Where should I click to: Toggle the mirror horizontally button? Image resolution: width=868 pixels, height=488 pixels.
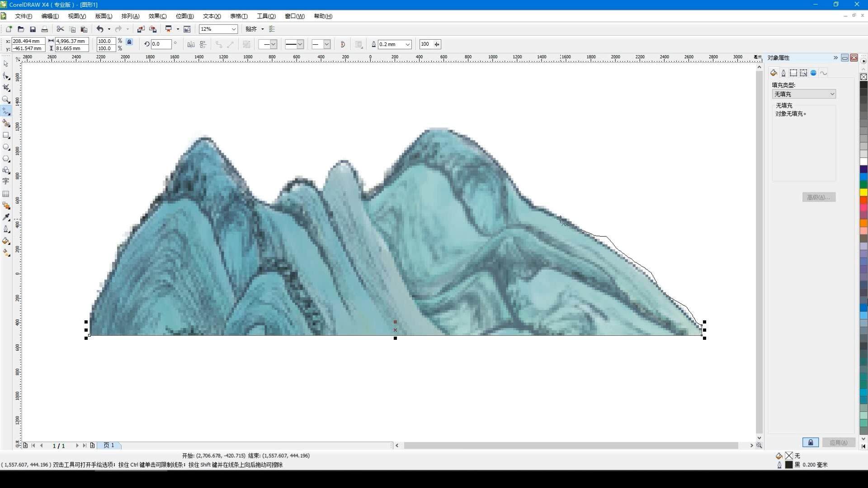[191, 44]
